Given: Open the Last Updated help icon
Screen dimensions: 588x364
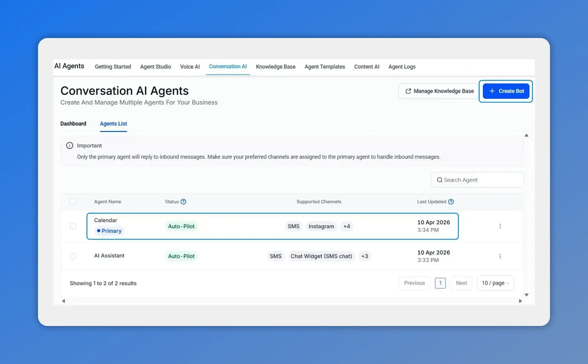Looking at the screenshot, I should click(x=451, y=202).
